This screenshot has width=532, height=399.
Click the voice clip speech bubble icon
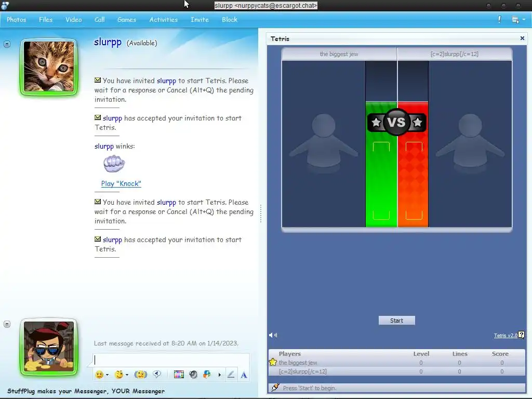[157, 374]
